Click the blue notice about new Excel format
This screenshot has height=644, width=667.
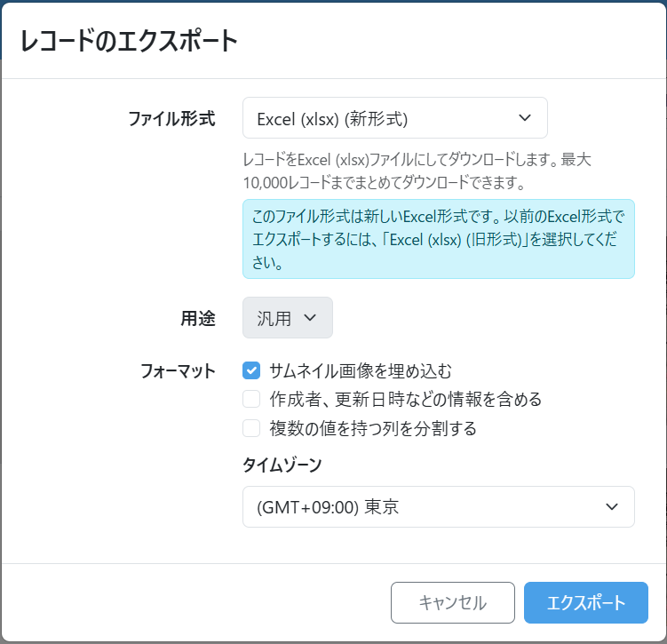click(x=438, y=239)
